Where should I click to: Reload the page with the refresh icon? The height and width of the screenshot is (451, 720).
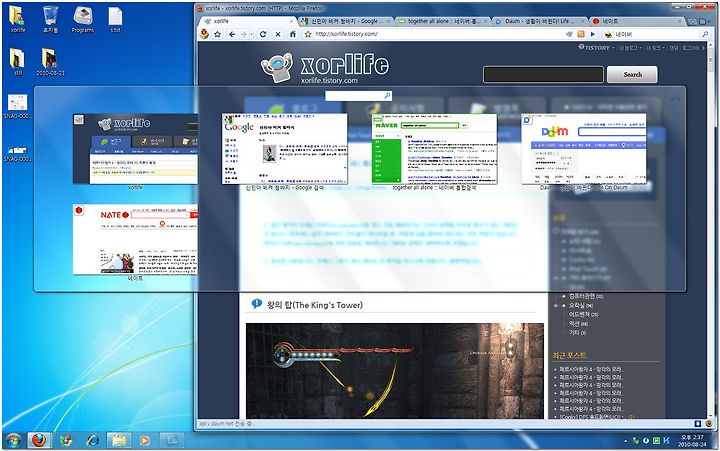tap(263, 34)
